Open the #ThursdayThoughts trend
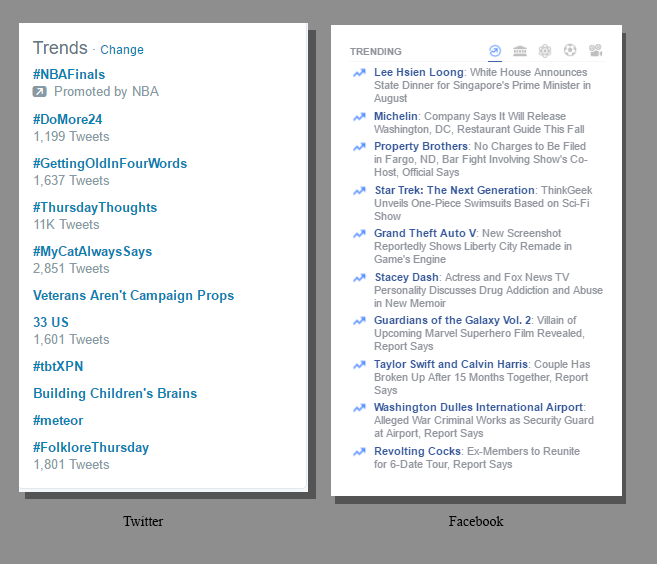657x564 pixels. tap(95, 207)
